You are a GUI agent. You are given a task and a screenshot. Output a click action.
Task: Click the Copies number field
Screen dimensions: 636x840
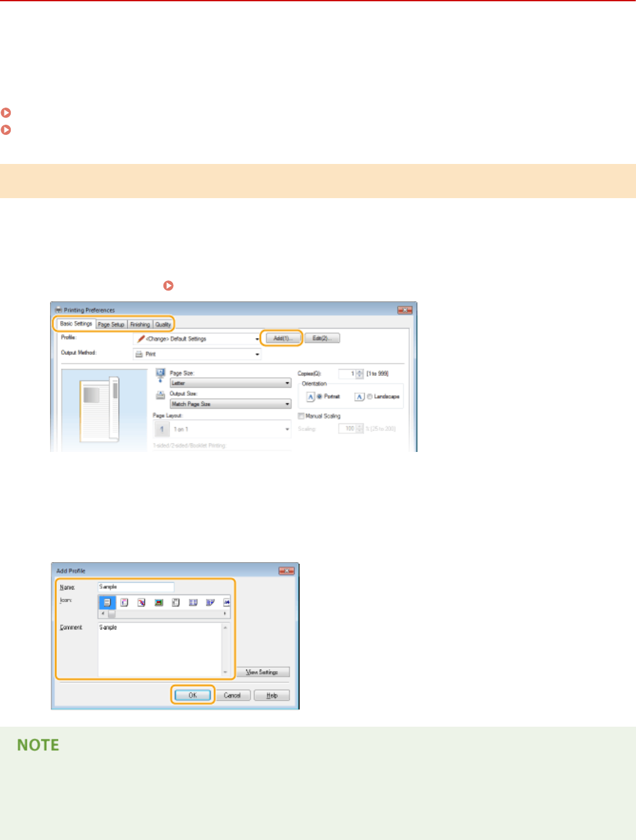click(x=347, y=374)
